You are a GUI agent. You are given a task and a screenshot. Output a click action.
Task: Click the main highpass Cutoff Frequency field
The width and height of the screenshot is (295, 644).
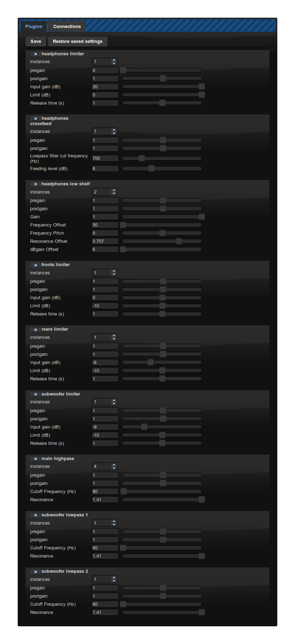pyautogui.click(x=105, y=492)
